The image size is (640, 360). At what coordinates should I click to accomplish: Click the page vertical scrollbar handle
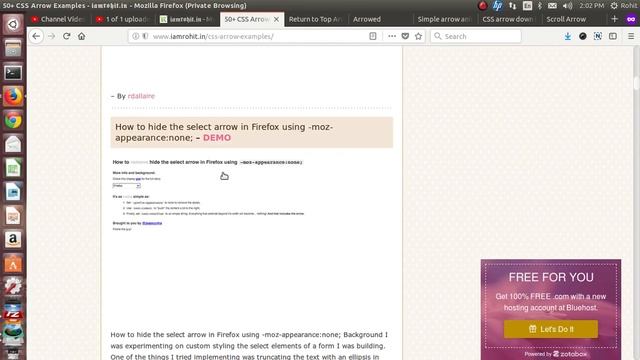(x=636, y=82)
